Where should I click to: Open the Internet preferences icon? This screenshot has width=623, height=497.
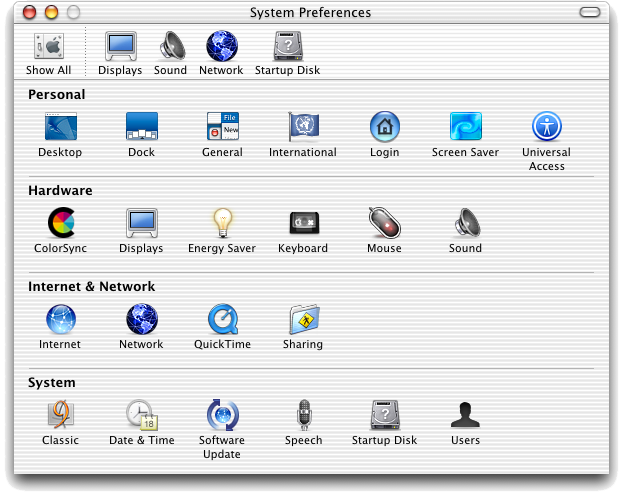point(60,319)
